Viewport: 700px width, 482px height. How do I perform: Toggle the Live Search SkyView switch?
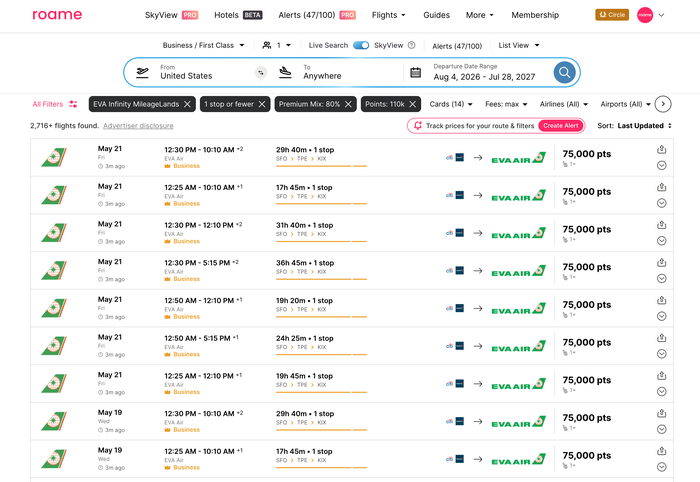361,45
